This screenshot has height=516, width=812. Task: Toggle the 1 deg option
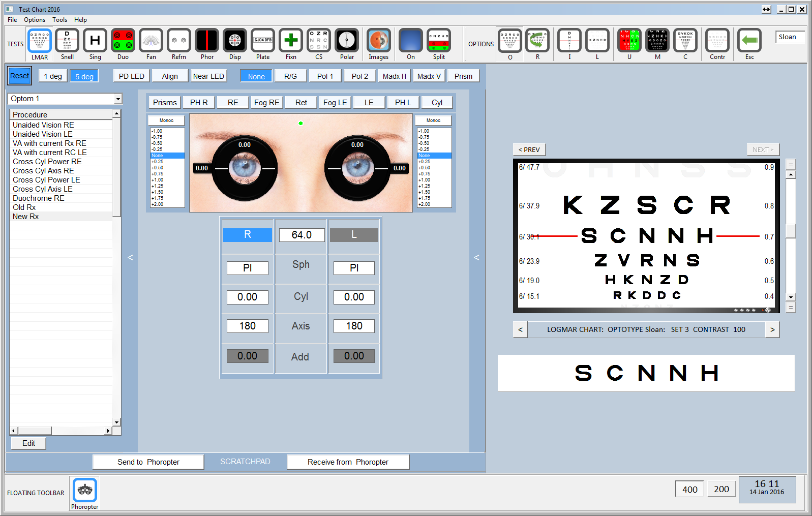pos(53,76)
